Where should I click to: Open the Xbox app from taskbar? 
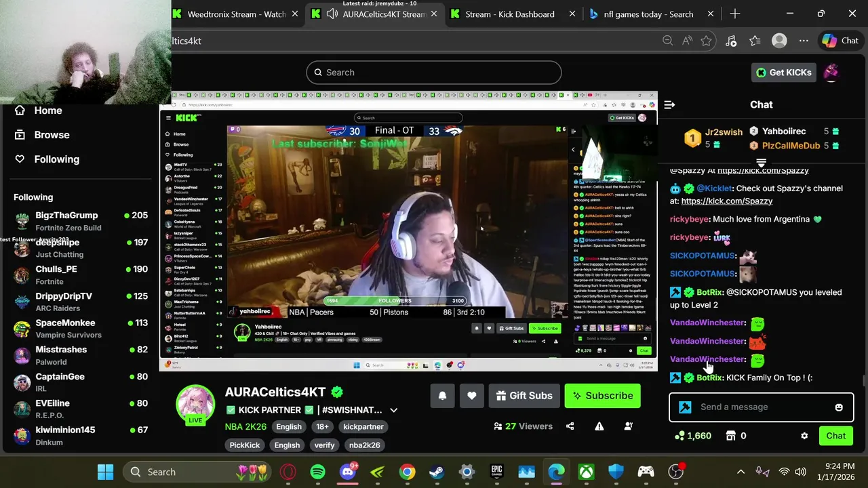tap(586, 472)
